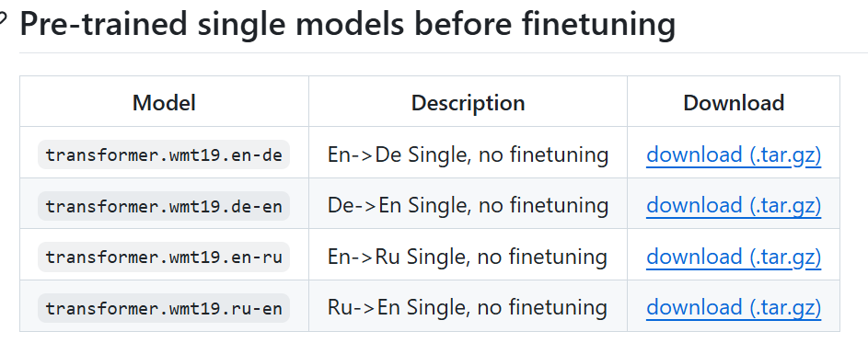
Task: Click the transformer.wmt19.de-en code label
Action: [x=164, y=206]
